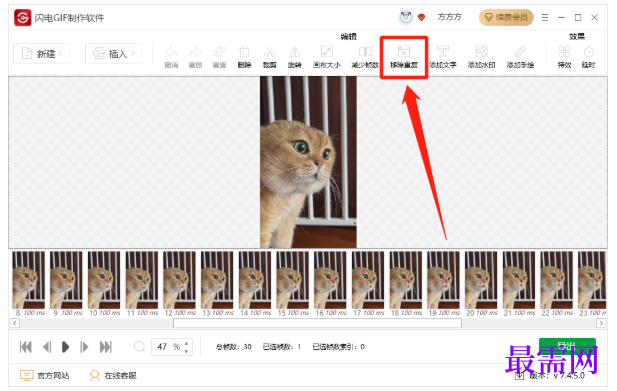Open the Online support (在线客服) link
The width and height of the screenshot is (617, 391).
coord(113,376)
